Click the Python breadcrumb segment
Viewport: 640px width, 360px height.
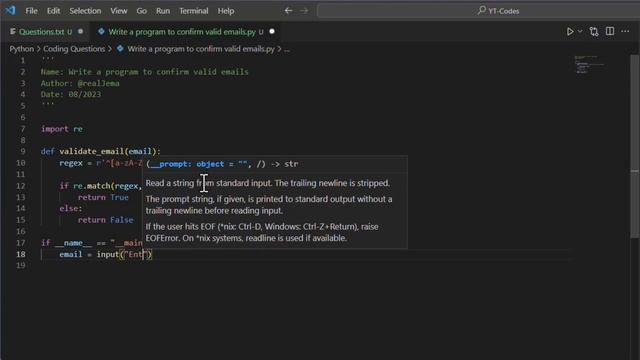click(x=22, y=49)
